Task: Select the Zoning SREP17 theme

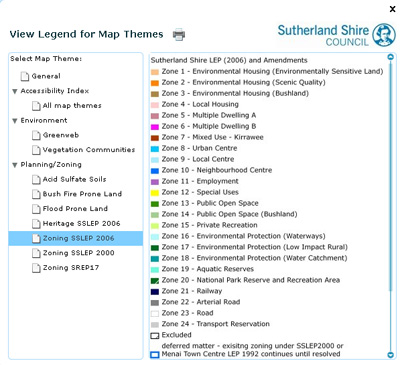Action: tap(71, 268)
